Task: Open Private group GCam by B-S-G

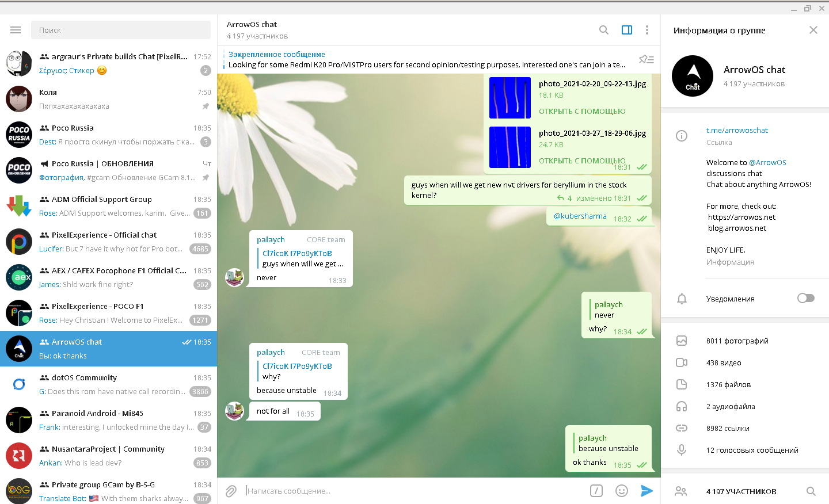Action: pos(108,489)
